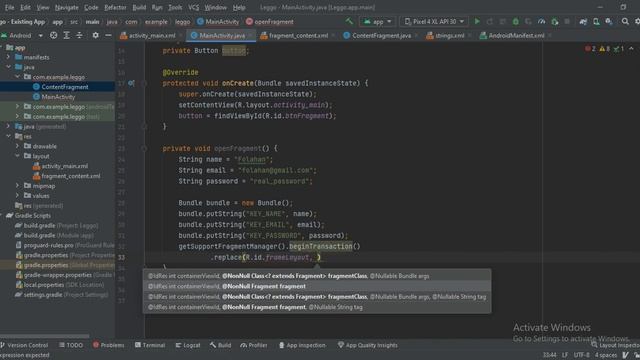Viewport: 640px width, 360px height.
Task: Run the app with the green play button
Action: click(x=477, y=21)
